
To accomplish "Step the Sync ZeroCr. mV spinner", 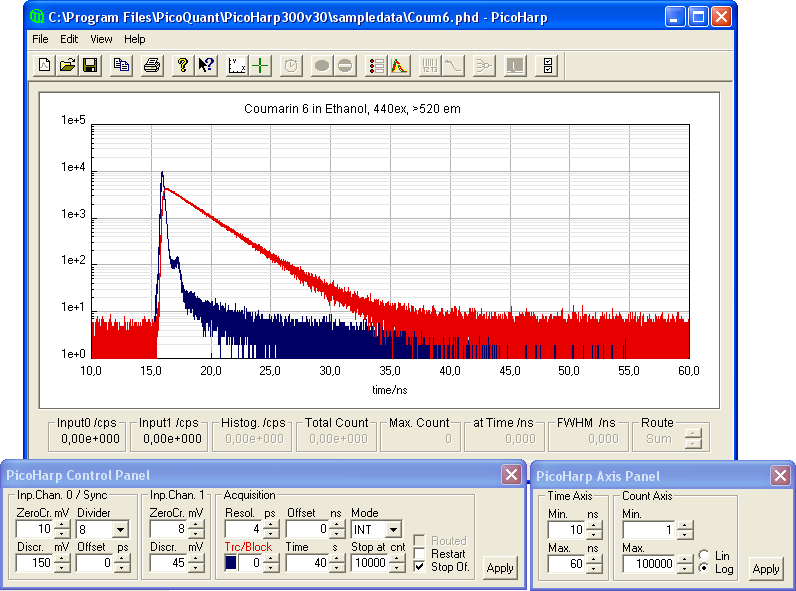I will click(x=62, y=530).
